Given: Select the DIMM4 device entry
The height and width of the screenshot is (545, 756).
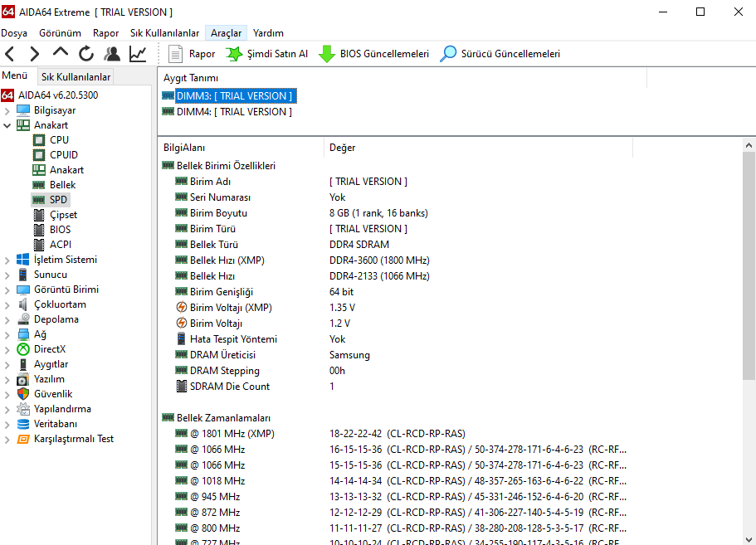Looking at the screenshot, I should pos(234,112).
